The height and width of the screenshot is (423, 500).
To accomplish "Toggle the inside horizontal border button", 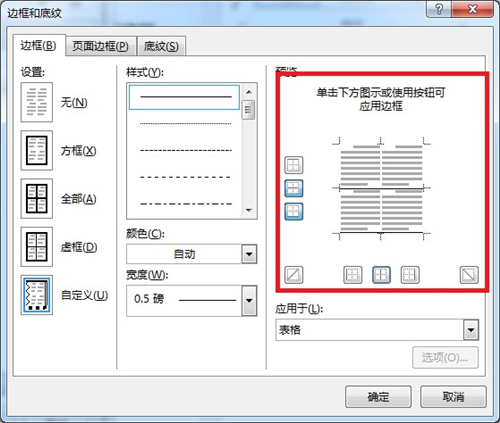I will (294, 188).
